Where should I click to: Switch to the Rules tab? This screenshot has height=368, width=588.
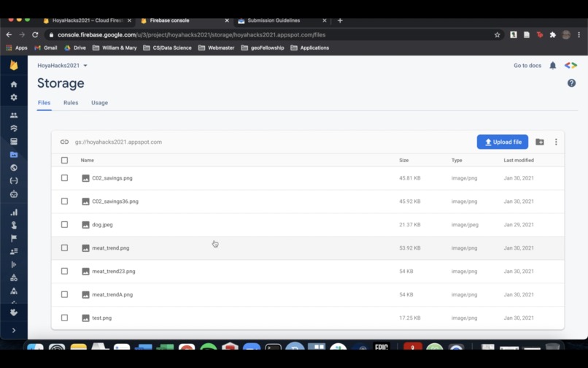coord(71,103)
